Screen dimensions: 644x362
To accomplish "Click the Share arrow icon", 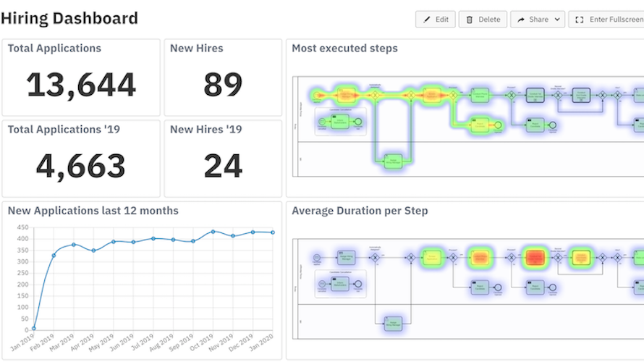I will (521, 20).
